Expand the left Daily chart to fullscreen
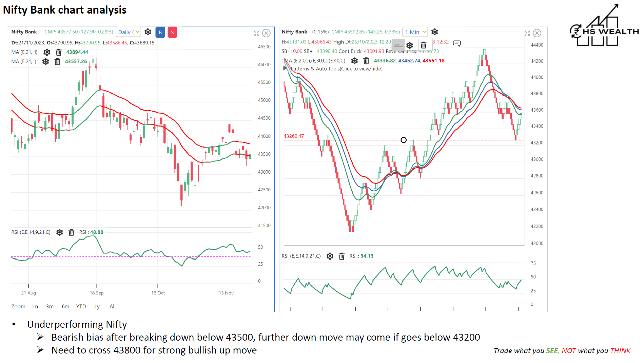 [x=256, y=33]
